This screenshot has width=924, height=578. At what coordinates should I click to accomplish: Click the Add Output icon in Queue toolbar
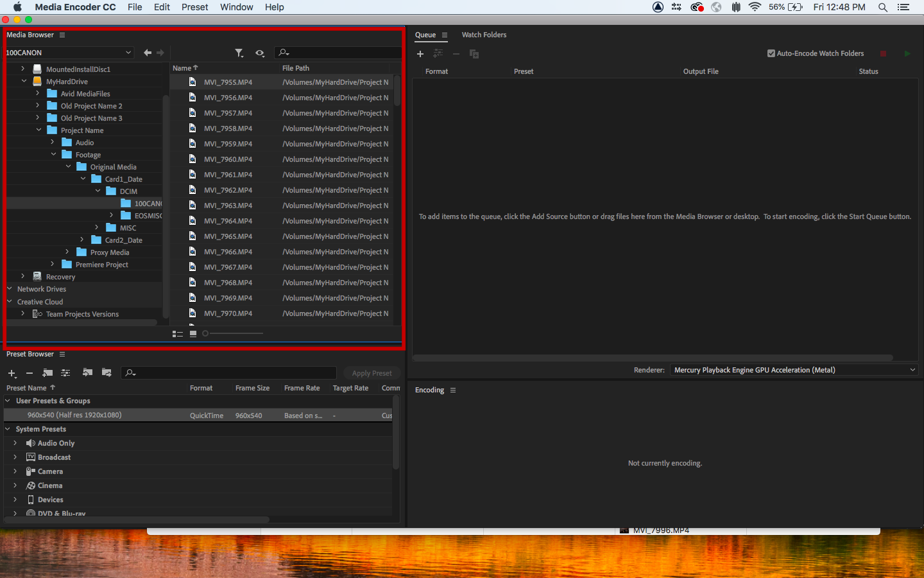[x=438, y=54]
